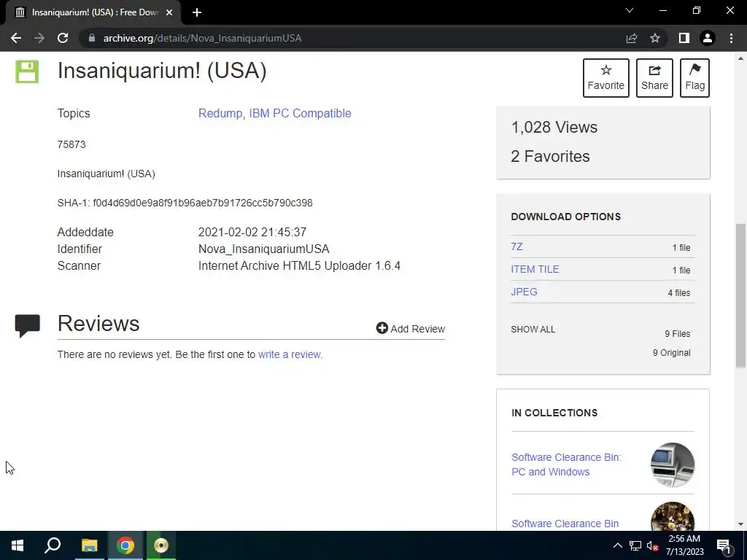Download the 7Z file option

516,246
